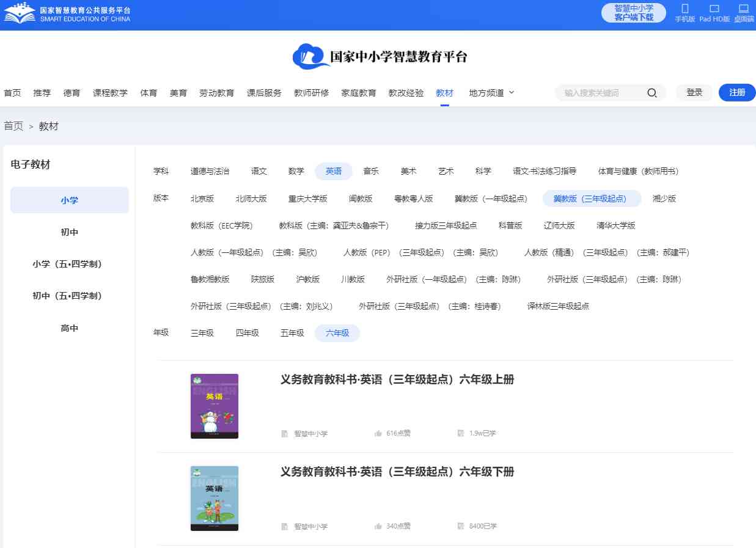The width and height of the screenshot is (756, 548).
Task: Click the thumbs-up icon beside 340点赞
Action: pos(378,526)
